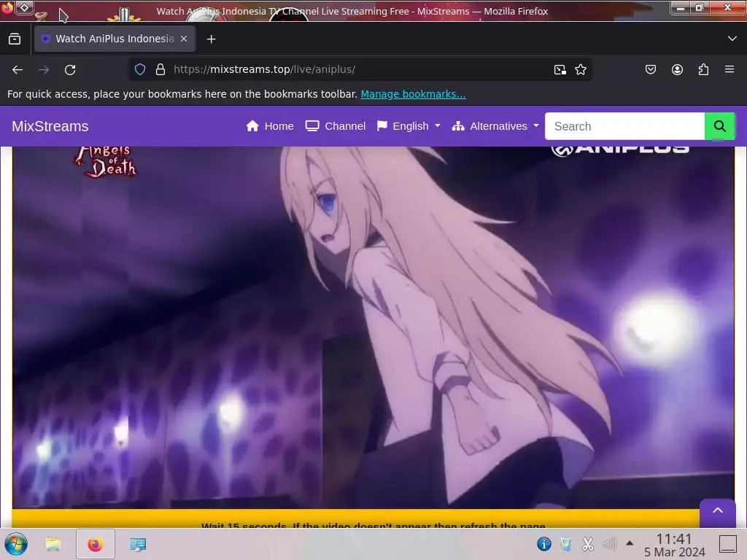Switch to Firefox taskbar button
Image resolution: width=747 pixels, height=560 pixels.
pyautogui.click(x=96, y=544)
